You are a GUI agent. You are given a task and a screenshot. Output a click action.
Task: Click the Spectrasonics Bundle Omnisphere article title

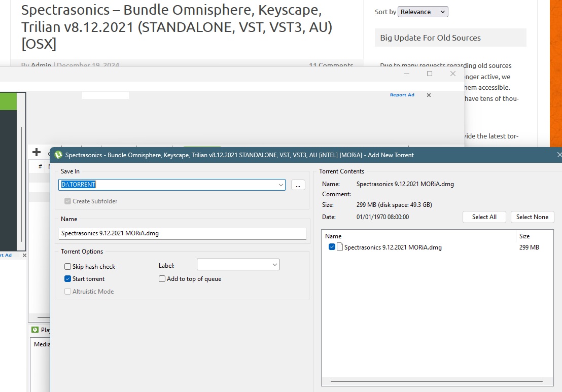177,27
